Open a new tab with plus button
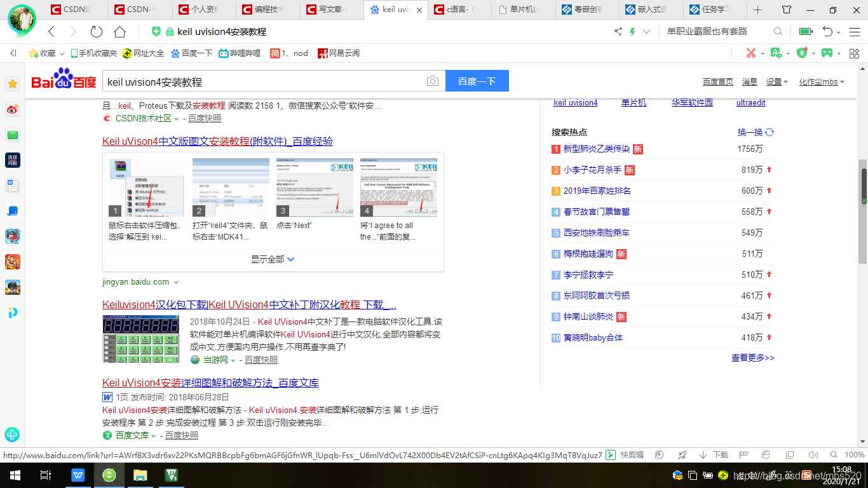 point(757,10)
